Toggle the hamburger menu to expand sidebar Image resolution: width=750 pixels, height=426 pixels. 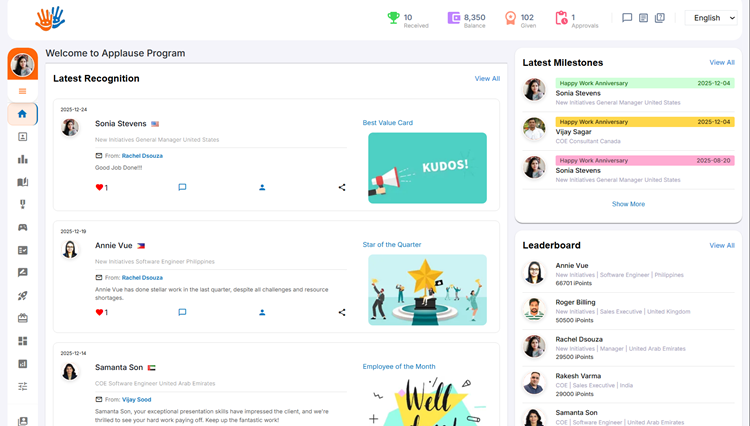[22, 91]
